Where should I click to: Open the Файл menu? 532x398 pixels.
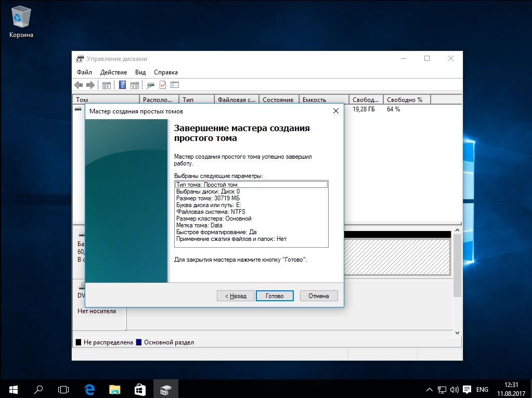(x=84, y=72)
